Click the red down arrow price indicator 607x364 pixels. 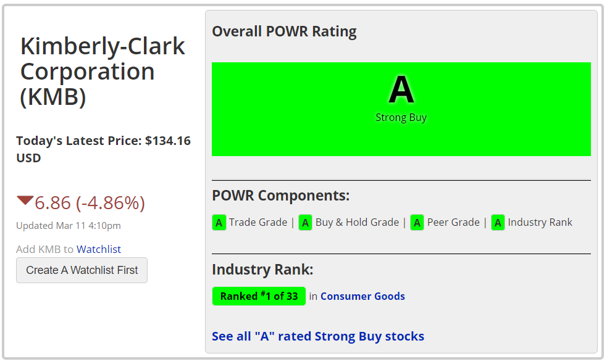25,201
